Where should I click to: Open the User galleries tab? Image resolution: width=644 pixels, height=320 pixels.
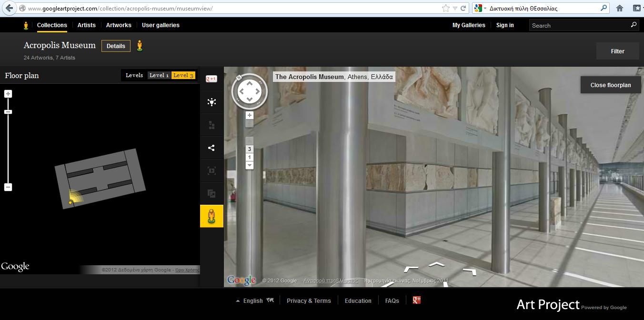(161, 25)
